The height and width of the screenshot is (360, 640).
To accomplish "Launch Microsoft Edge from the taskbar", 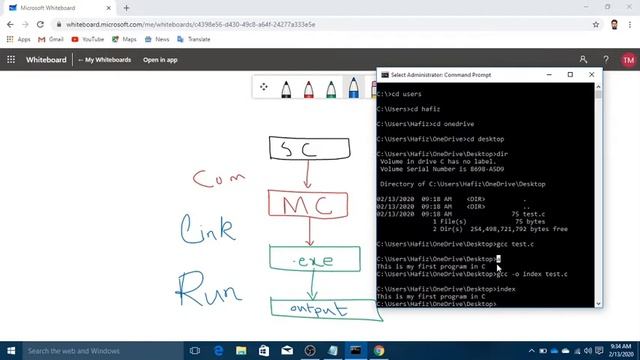I will (218, 351).
